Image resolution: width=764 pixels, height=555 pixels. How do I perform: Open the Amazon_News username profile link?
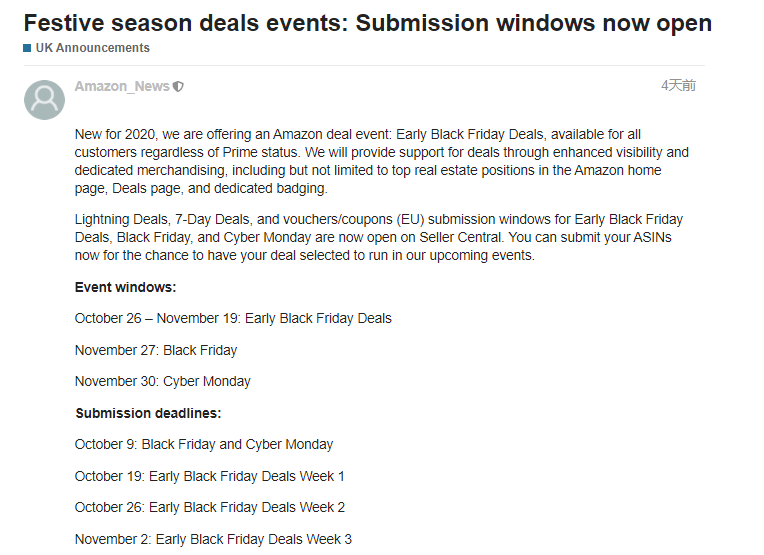(122, 86)
